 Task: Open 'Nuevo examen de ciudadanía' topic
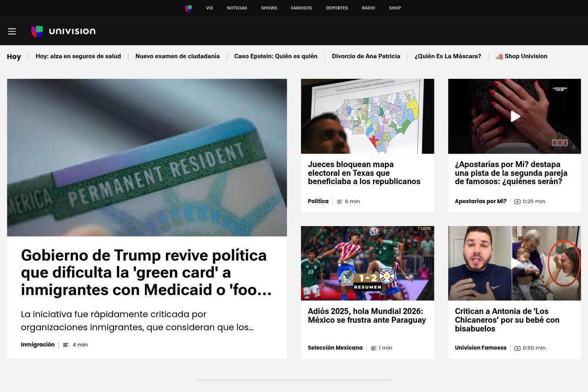[177, 56]
